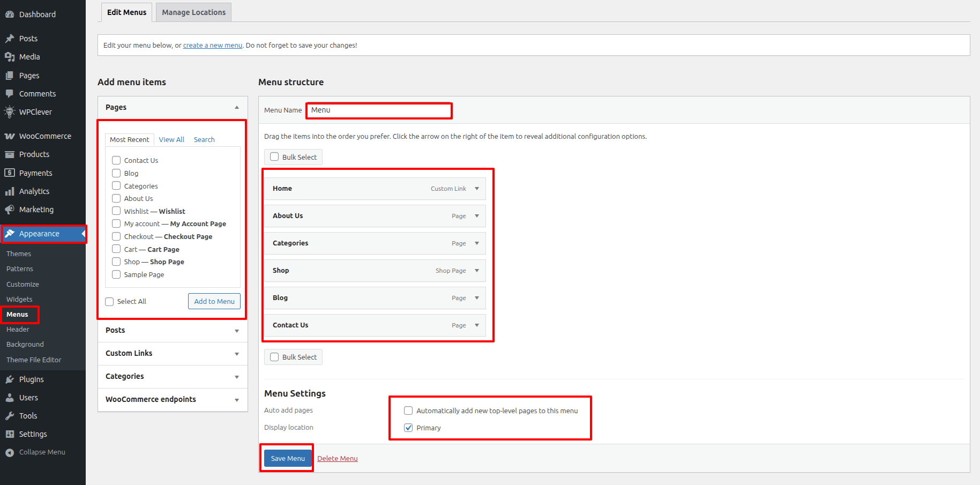Click the Menu Name input field
980x485 pixels.
coord(379,110)
